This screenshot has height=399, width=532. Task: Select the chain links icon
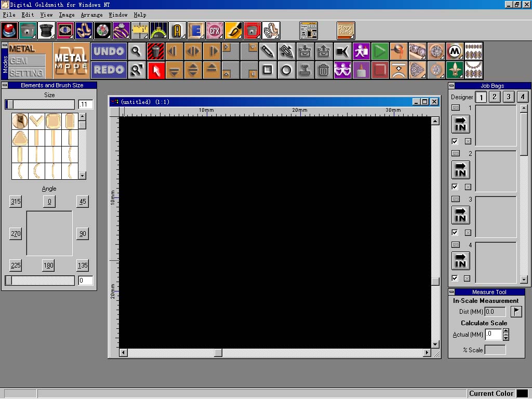coord(271,31)
